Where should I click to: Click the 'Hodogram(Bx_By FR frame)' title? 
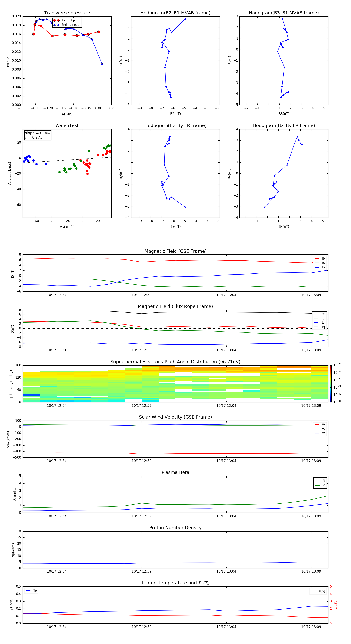pos(284,125)
